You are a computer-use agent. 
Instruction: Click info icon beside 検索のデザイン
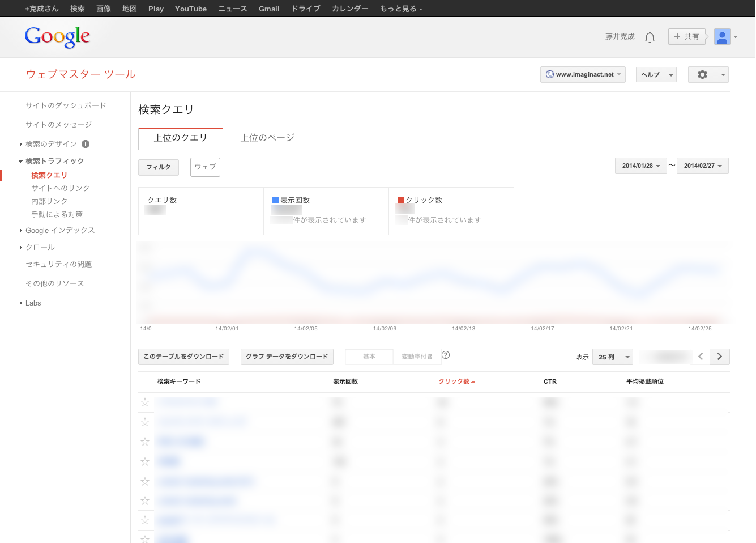tap(86, 144)
